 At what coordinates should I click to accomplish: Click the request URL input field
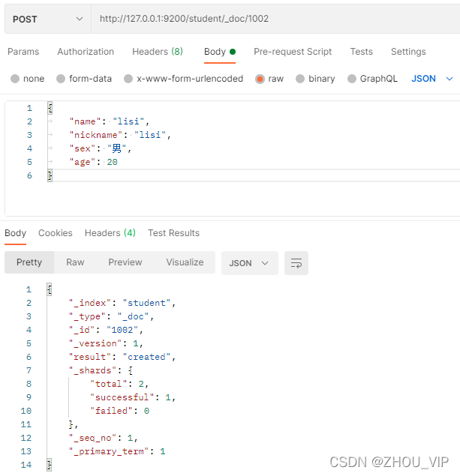pyautogui.click(x=275, y=19)
